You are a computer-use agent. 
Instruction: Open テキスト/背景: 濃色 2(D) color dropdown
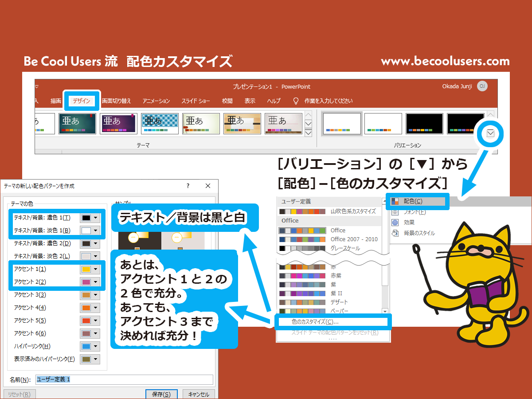point(90,243)
